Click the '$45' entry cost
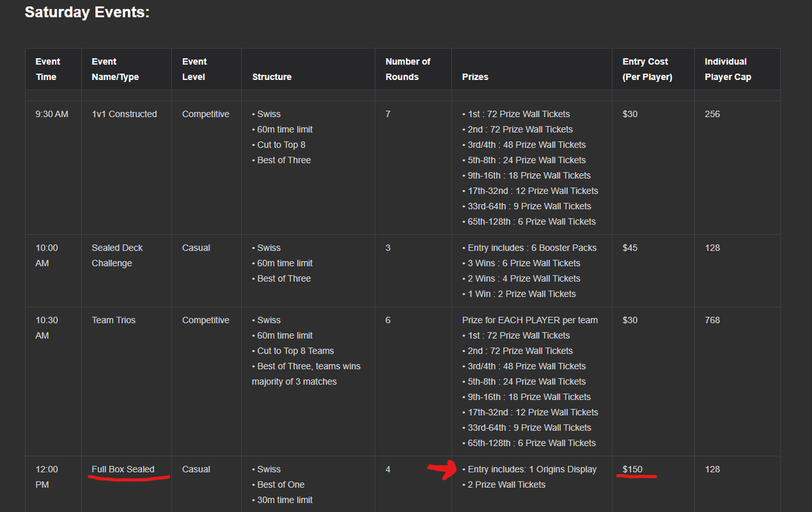The image size is (812, 512). 630,248
